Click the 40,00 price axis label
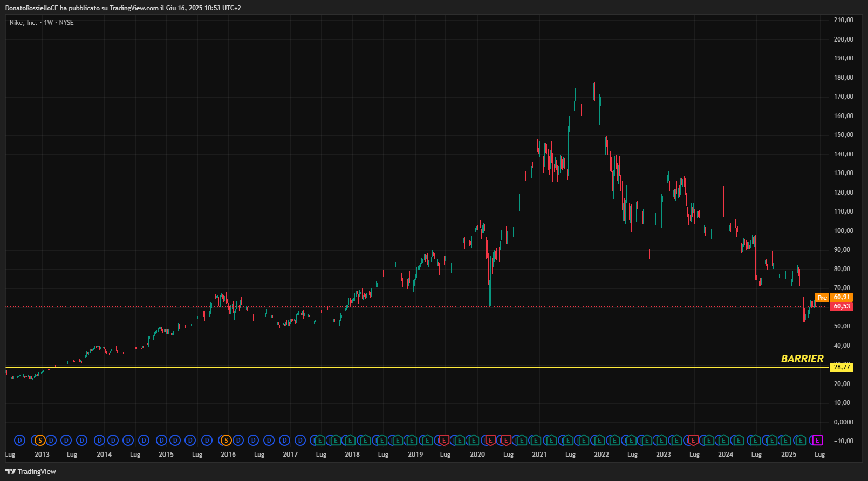 pos(842,346)
